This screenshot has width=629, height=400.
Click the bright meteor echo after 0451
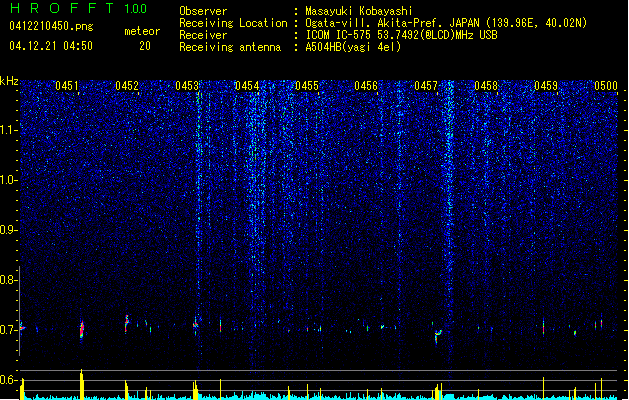coord(82,329)
